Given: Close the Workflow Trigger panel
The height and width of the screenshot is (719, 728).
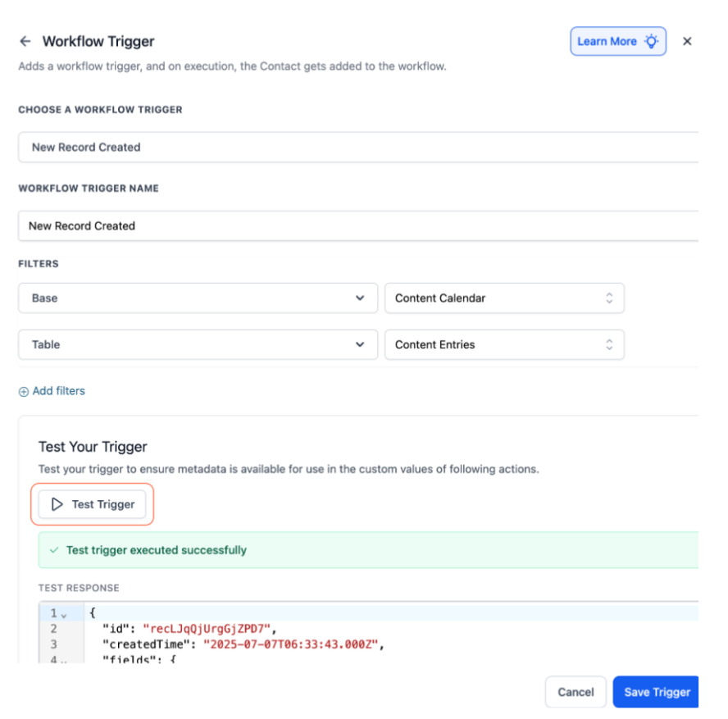Looking at the screenshot, I should coord(687,41).
